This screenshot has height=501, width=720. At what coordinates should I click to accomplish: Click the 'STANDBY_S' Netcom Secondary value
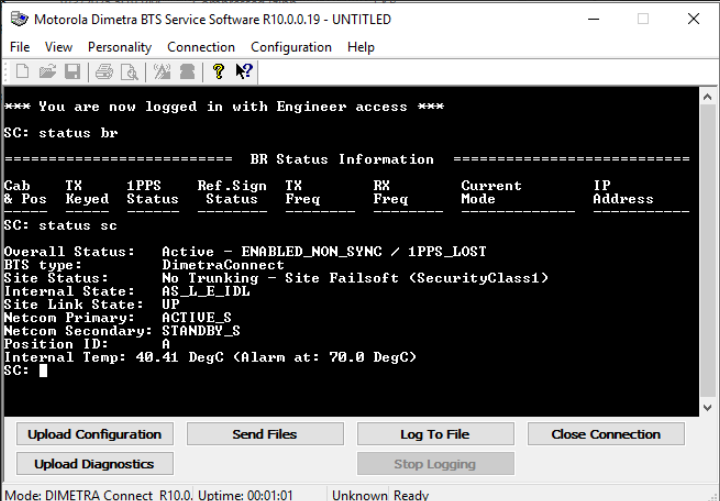click(201, 331)
